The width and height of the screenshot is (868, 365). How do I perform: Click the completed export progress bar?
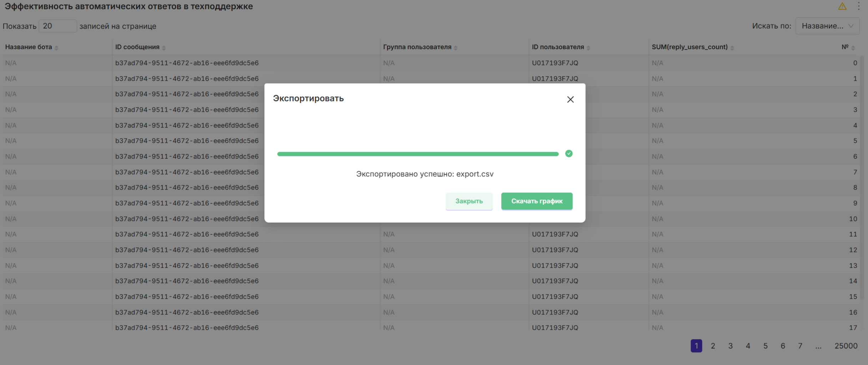pos(418,154)
